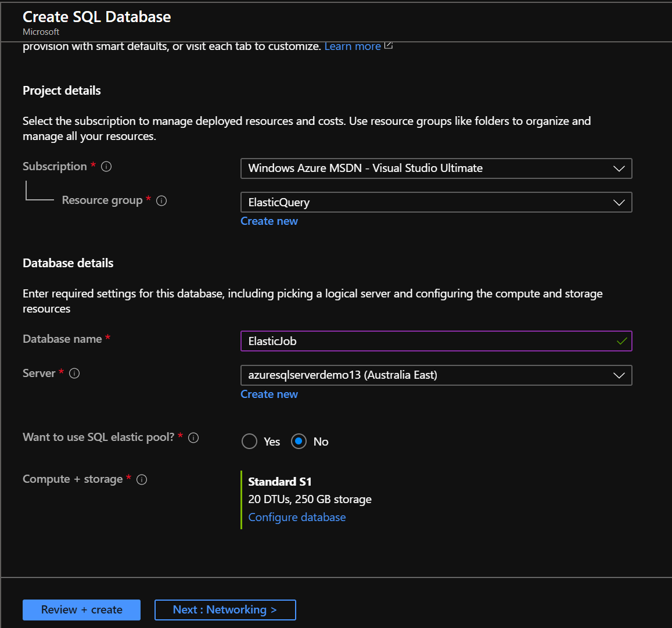The image size is (672, 628).
Task: Select Yes for SQL elastic pool
Action: coord(249,441)
